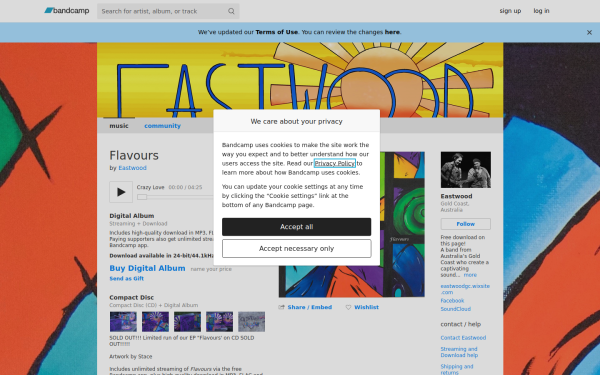
Task: Click the Eastwood banner header image
Action: pyautogui.click(x=300, y=80)
